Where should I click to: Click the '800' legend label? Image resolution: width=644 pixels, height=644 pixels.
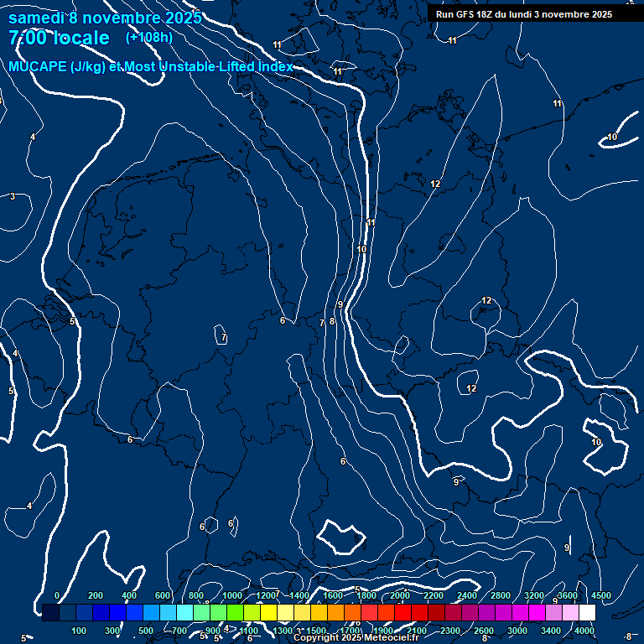point(196,595)
